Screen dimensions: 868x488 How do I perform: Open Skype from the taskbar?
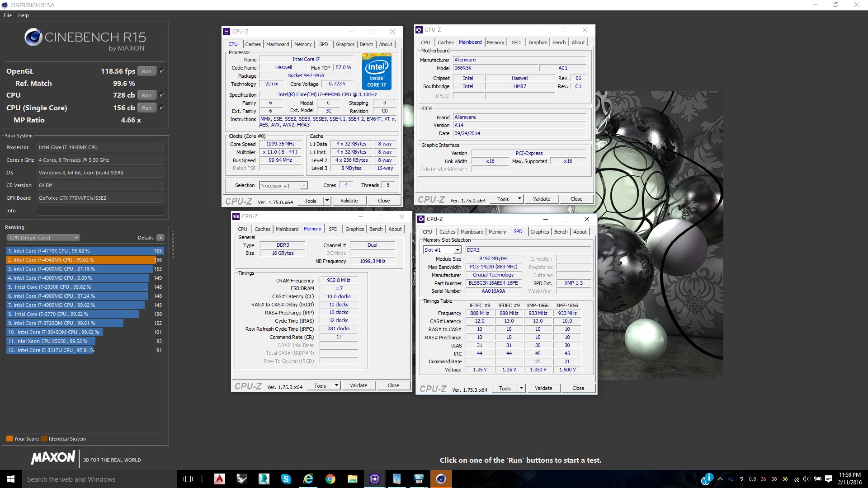coord(286,479)
